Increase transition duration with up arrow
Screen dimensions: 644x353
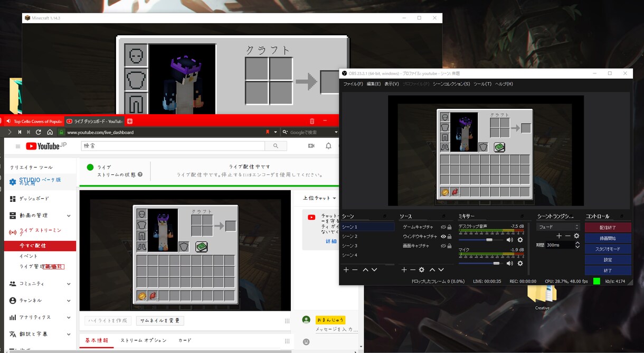click(x=577, y=243)
